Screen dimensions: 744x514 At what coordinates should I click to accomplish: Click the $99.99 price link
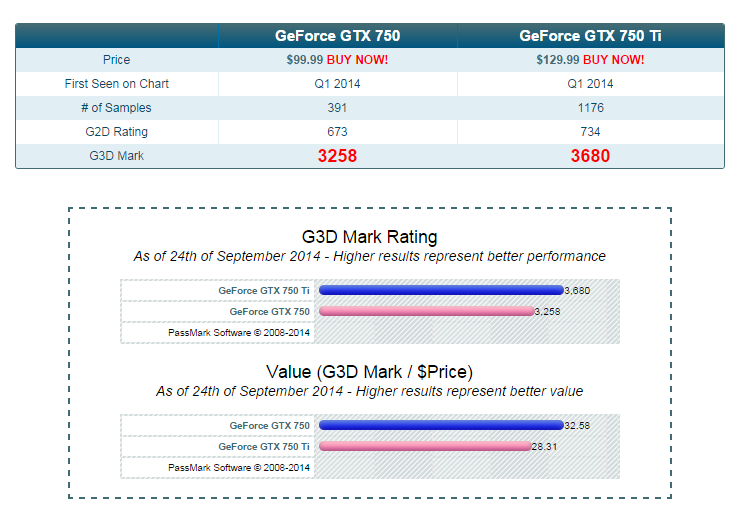(x=305, y=60)
